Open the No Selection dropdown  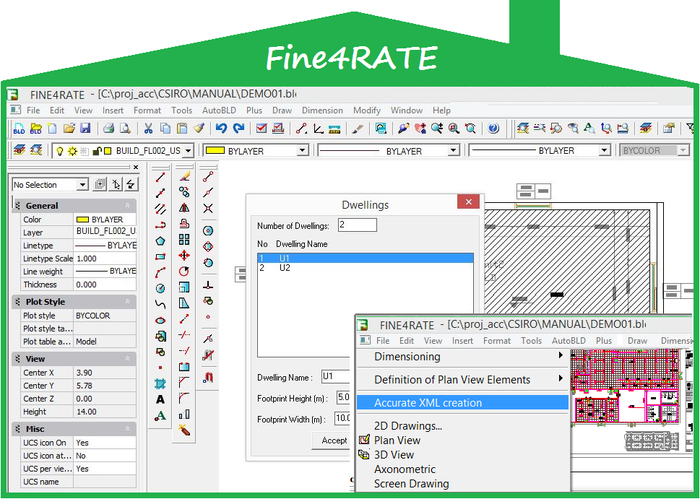81,184
